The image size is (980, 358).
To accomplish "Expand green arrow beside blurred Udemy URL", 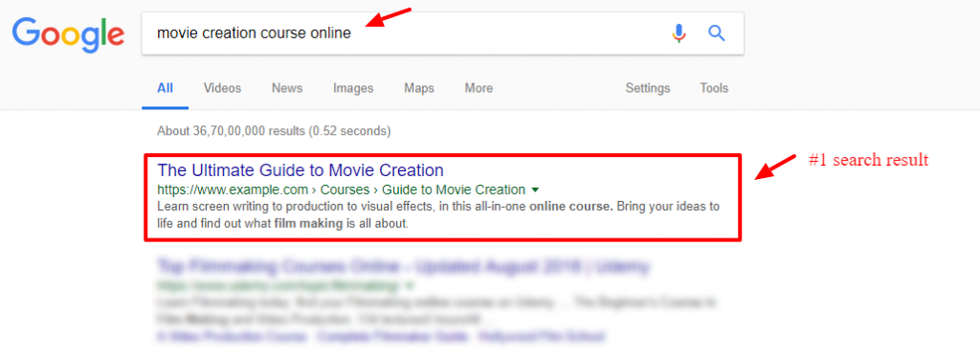I will click(410, 286).
